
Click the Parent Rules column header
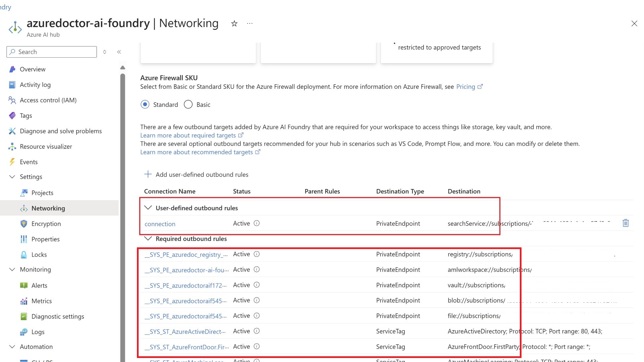click(x=322, y=191)
